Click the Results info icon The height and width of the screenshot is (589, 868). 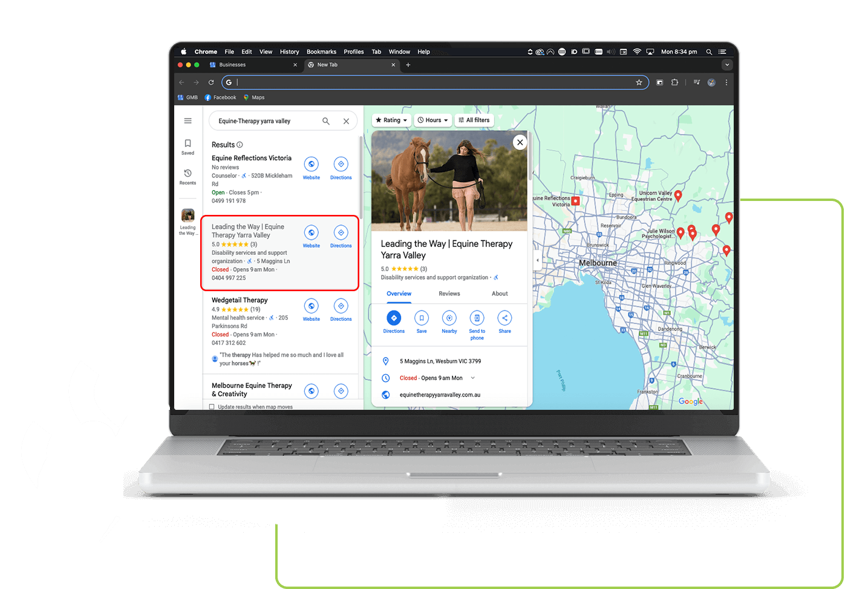pyautogui.click(x=240, y=145)
